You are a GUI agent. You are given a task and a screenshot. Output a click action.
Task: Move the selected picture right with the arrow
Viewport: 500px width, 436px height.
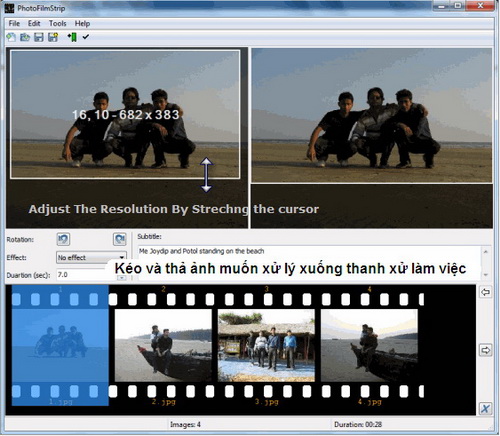tap(486, 350)
